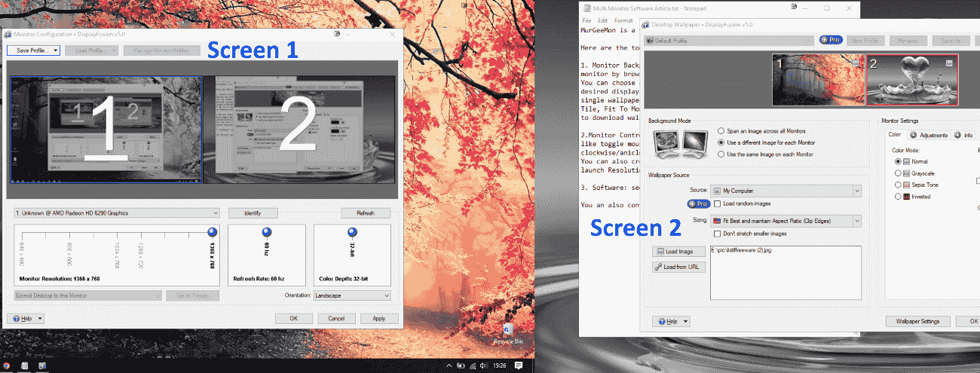Switch to the Adjustments tab in Monitor Settings
980x373 pixels.
(x=929, y=136)
